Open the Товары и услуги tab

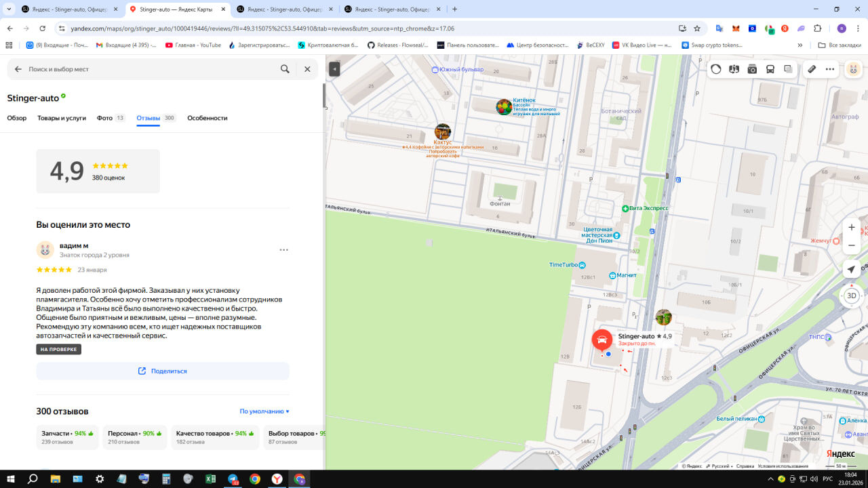[x=62, y=118]
